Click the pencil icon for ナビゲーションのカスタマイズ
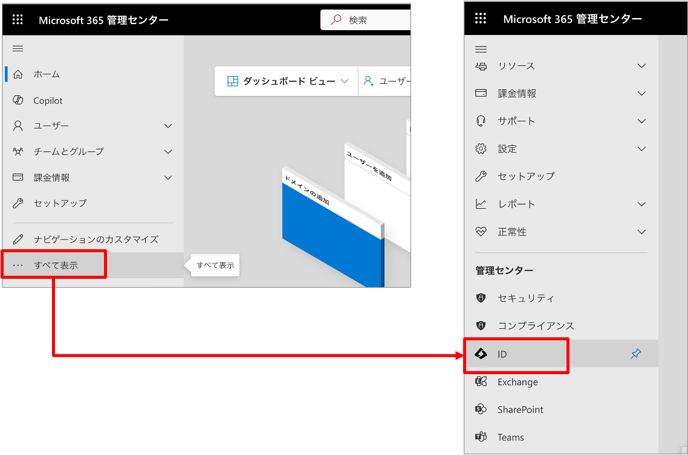The width and height of the screenshot is (688, 455). (18, 239)
